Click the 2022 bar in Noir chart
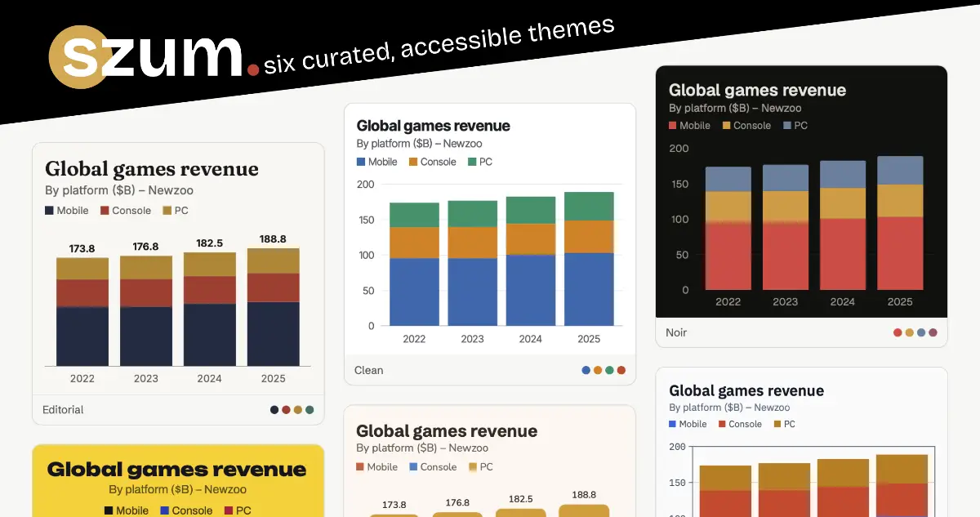 click(728, 229)
